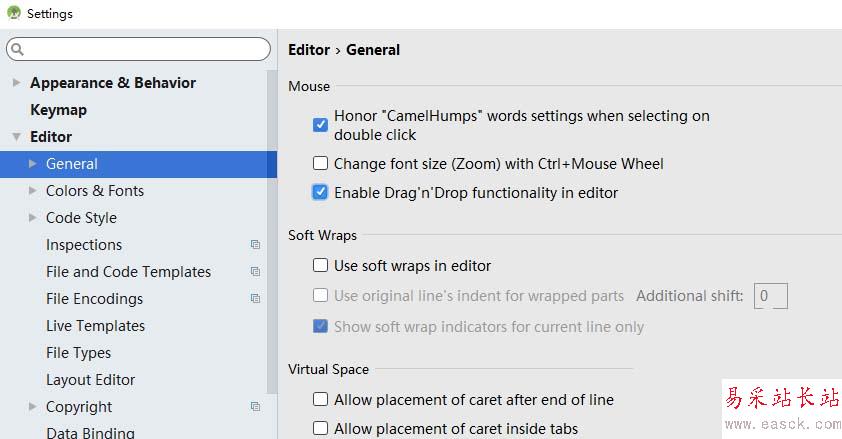Screen dimensions: 842x439
Task: Expand the Appearance & Behavior section
Action: tap(15, 83)
